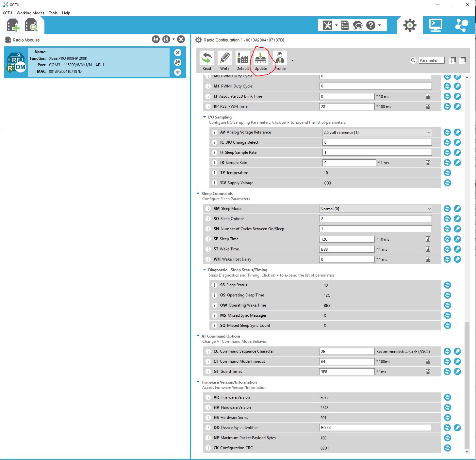476x460 pixels.
Task: Expand all sections plus icon
Action: [x=452, y=60]
